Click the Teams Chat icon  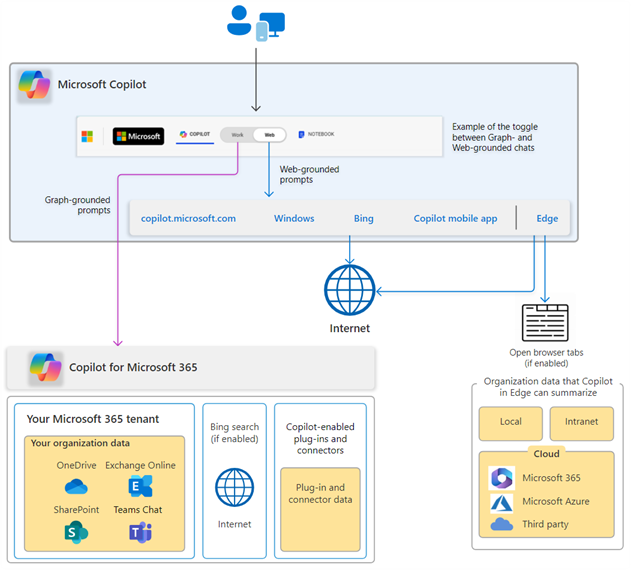click(140, 532)
